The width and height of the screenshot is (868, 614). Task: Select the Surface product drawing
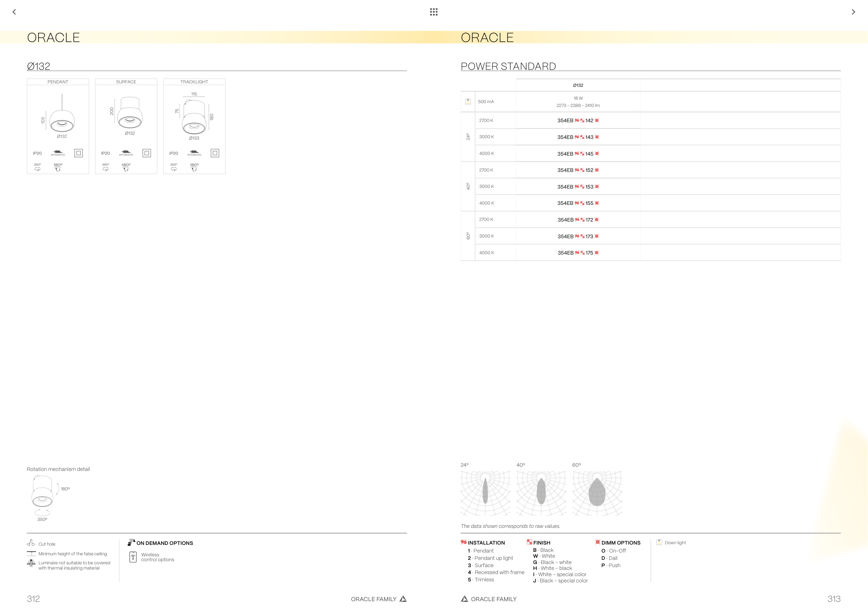tap(130, 114)
